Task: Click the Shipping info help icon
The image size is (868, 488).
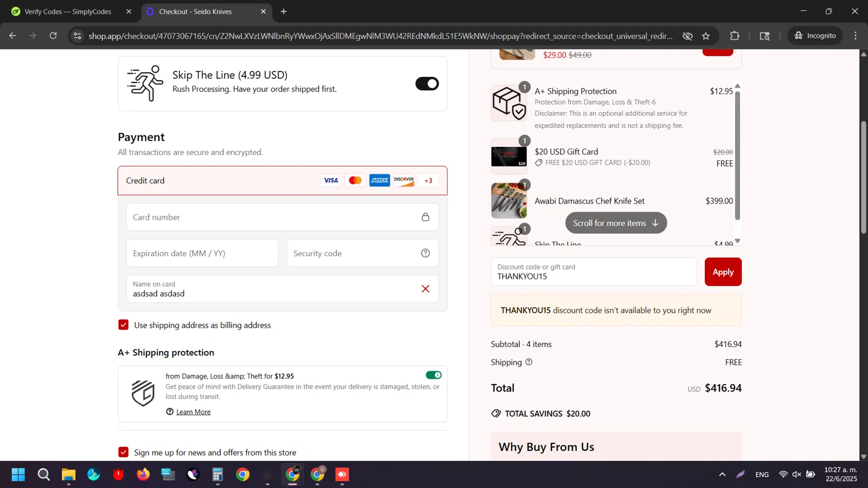Action: pyautogui.click(x=528, y=362)
